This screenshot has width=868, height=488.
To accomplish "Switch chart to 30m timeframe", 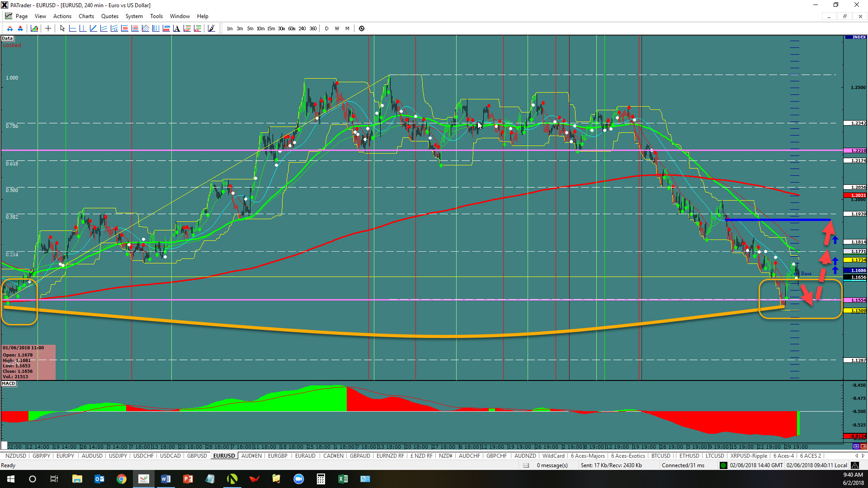I will coord(281,28).
